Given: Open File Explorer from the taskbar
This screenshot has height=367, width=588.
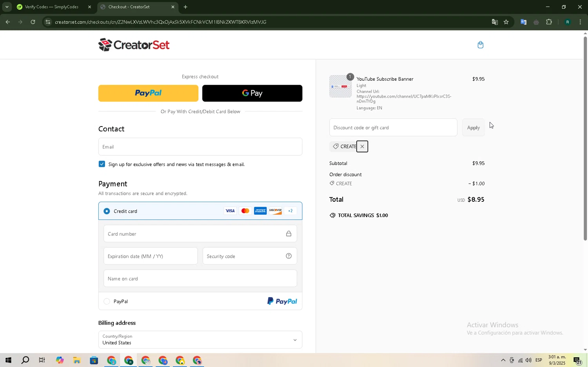Looking at the screenshot, I should point(76,360).
